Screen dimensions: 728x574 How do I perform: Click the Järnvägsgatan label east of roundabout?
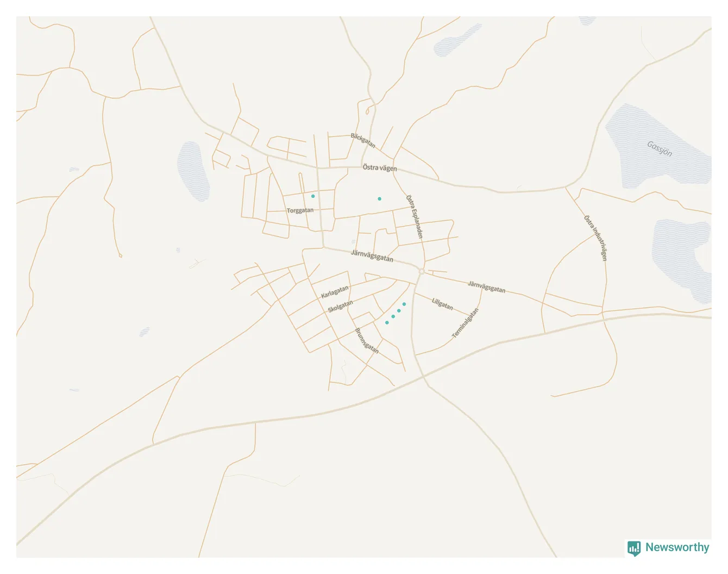click(487, 287)
